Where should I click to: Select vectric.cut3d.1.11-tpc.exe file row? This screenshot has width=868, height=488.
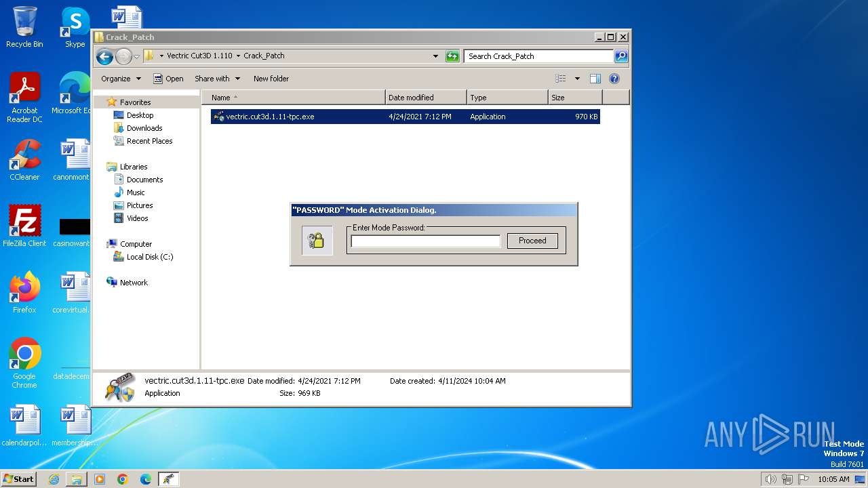(406, 117)
